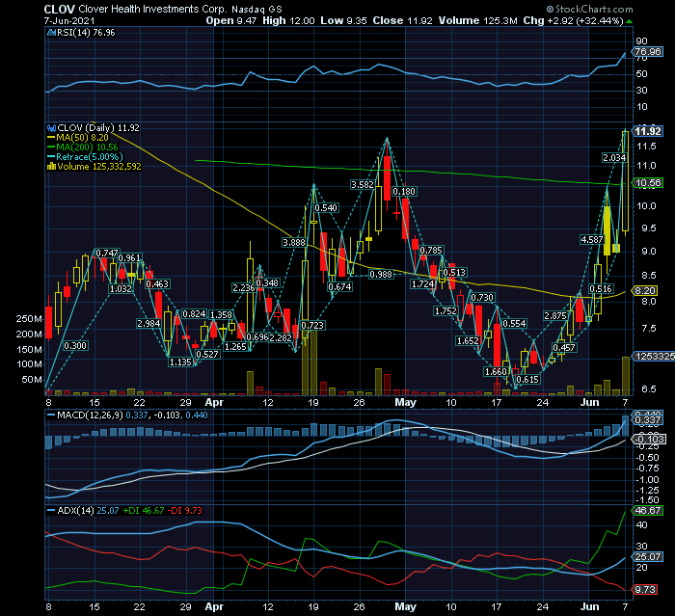Click the High 12.00 value

pyautogui.click(x=288, y=20)
